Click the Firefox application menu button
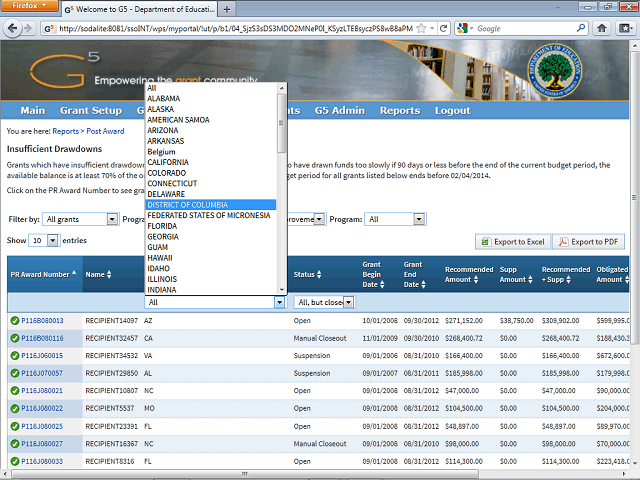 click(28, 6)
